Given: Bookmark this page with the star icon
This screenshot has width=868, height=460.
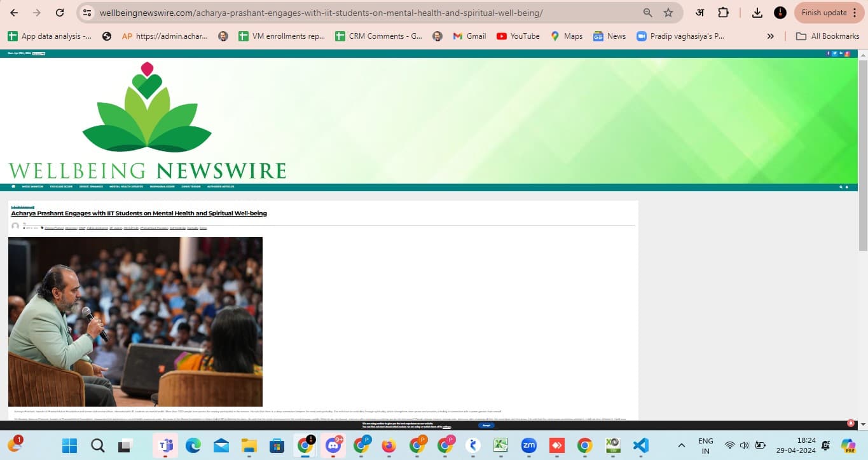Looking at the screenshot, I should [x=668, y=13].
